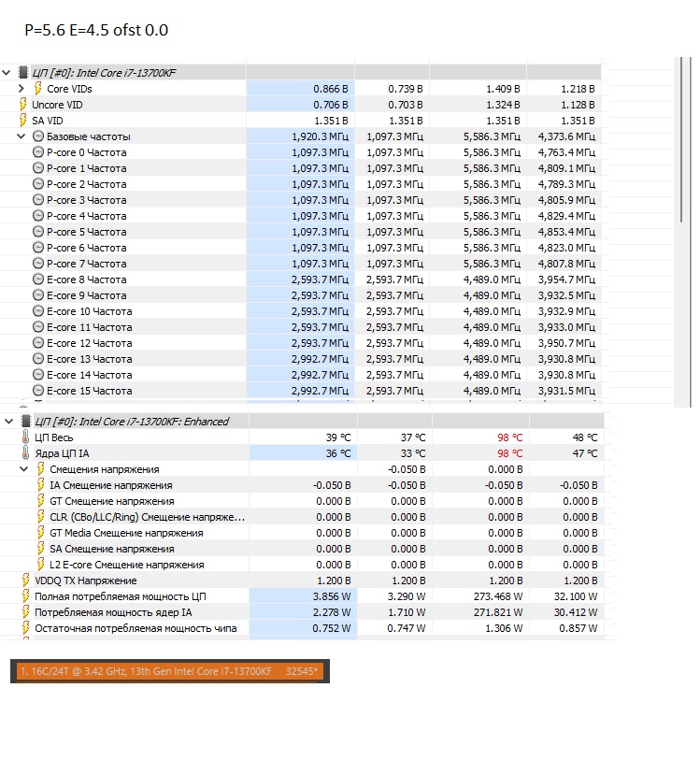
Task: Collapse the Смещения напряжения group
Action: (x=23, y=469)
